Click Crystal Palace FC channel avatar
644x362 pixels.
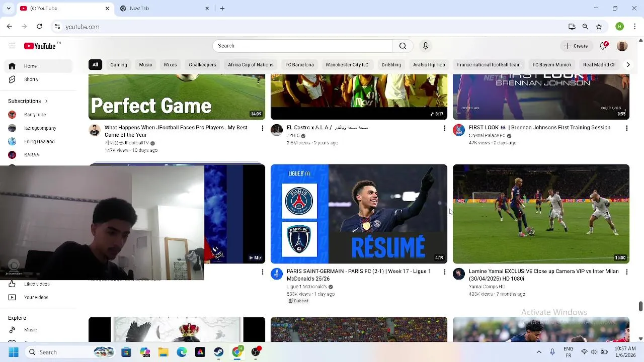pyautogui.click(x=458, y=130)
